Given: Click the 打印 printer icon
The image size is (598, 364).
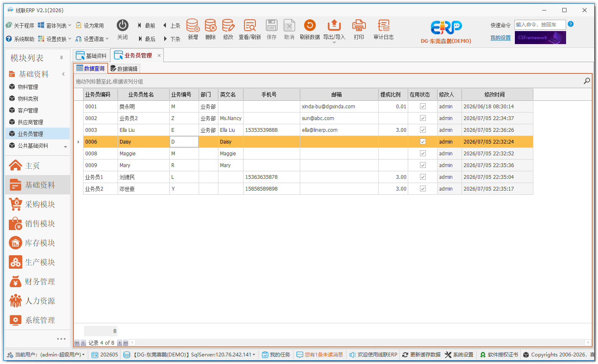Looking at the screenshot, I should (359, 26).
